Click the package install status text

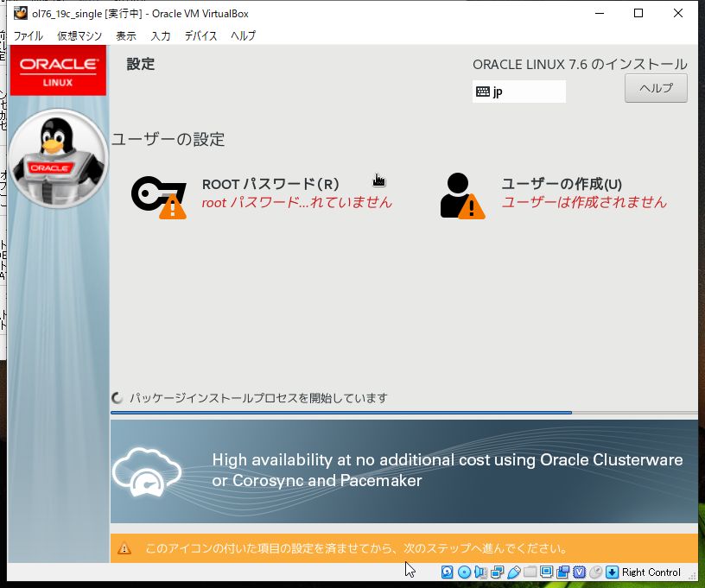[258, 398]
